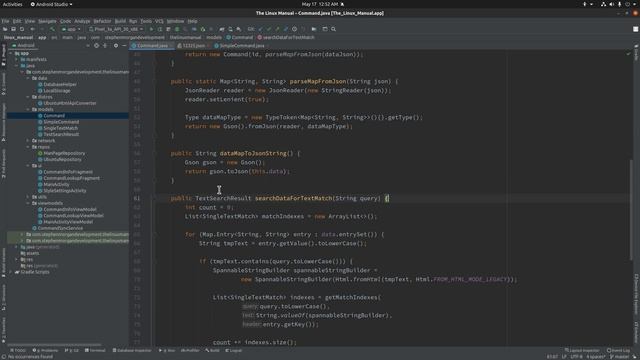Click the SDK Manager toolbar icon
640x360 pixels.
(x=239, y=29)
